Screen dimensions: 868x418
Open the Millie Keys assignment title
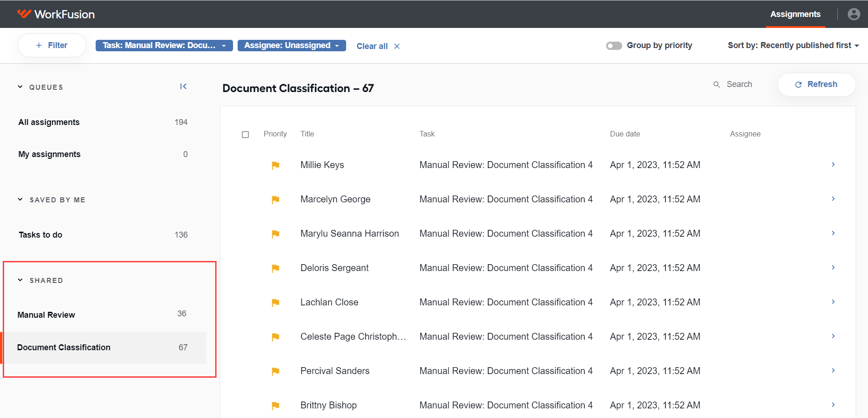click(322, 165)
